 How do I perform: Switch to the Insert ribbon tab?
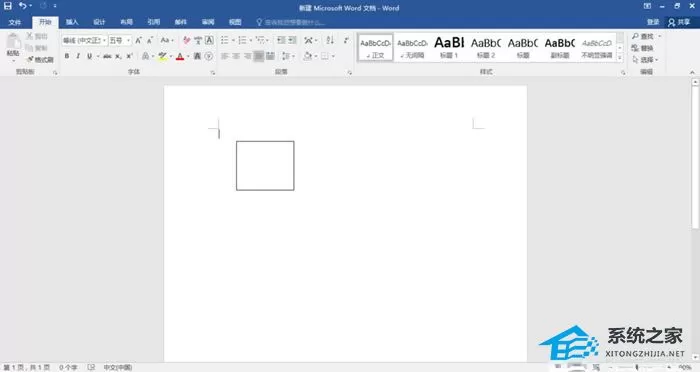pos(72,22)
